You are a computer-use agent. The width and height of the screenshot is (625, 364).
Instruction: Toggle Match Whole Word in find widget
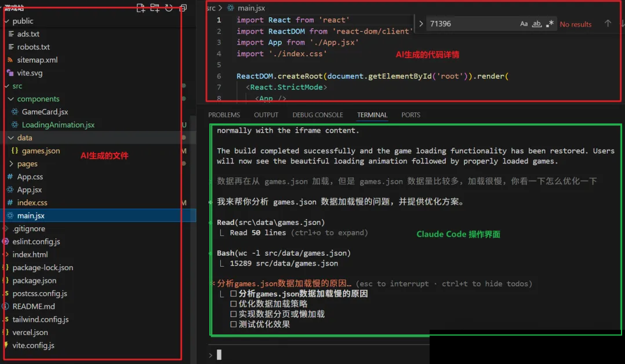pyautogui.click(x=537, y=24)
